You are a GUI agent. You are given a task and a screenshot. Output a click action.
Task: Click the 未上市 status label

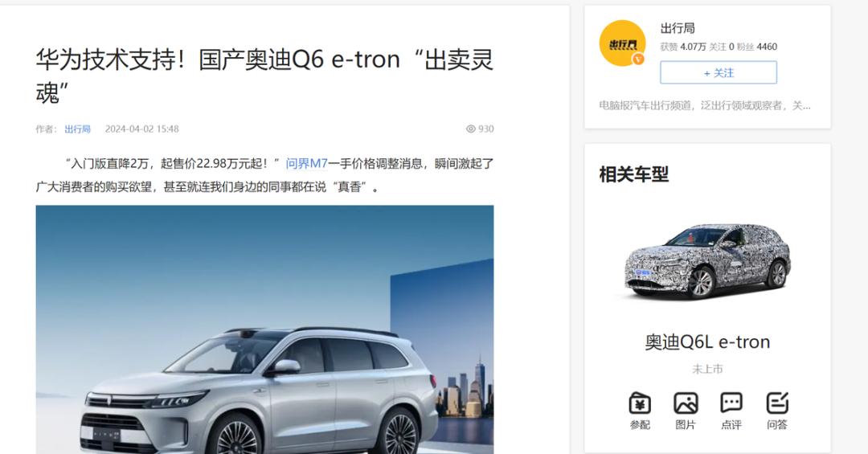pyautogui.click(x=707, y=369)
